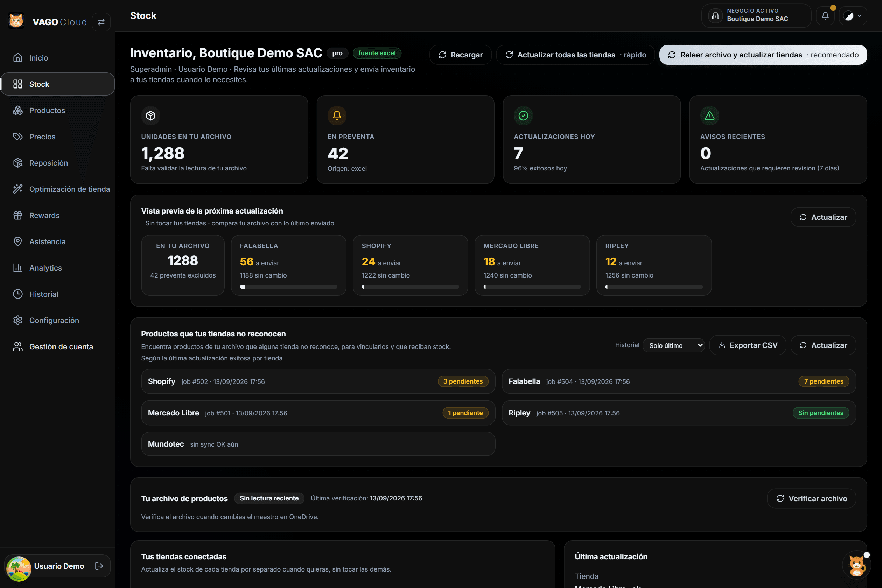Click the Mercado Libre progress bar
882x588 pixels.
532,287
